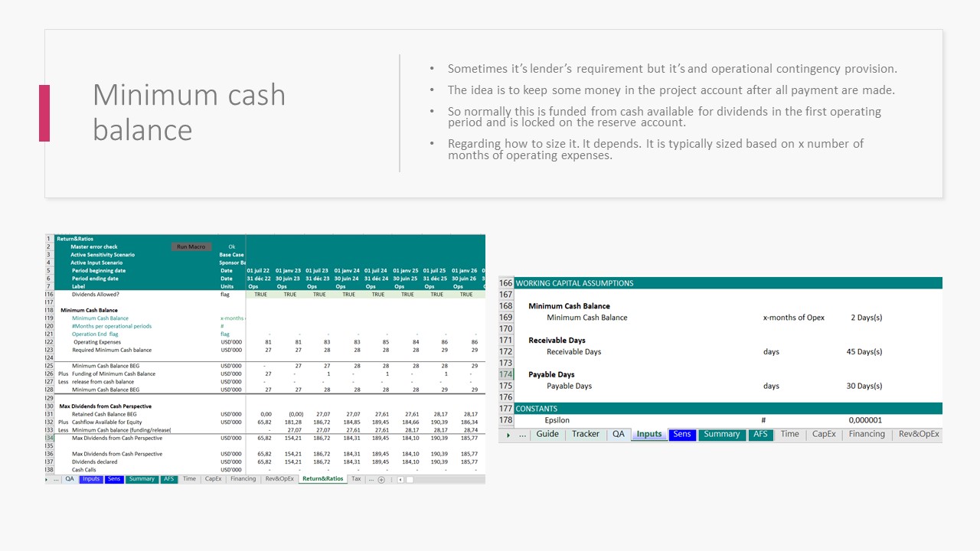Select CapEx tab in Return&Ratios spreadsheet

coord(214,479)
